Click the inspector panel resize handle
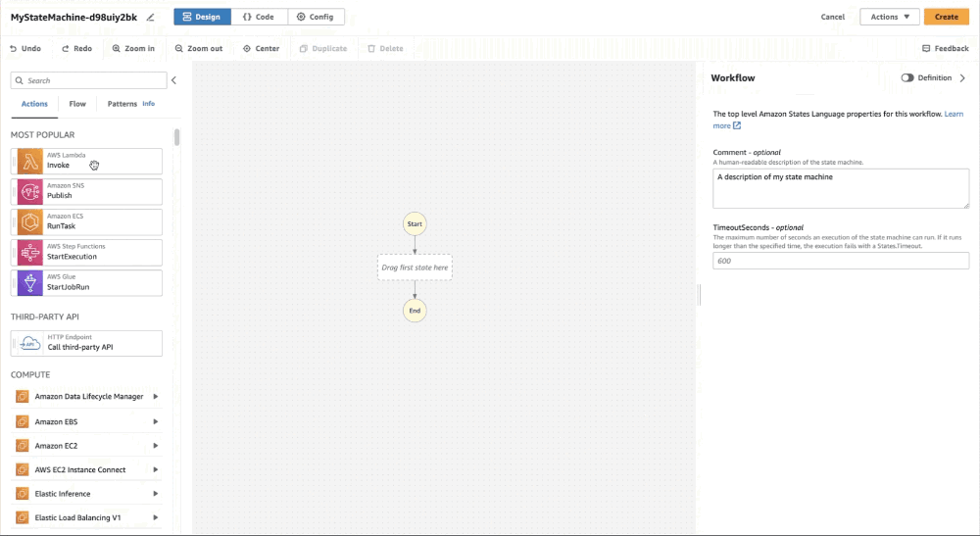 coord(700,294)
